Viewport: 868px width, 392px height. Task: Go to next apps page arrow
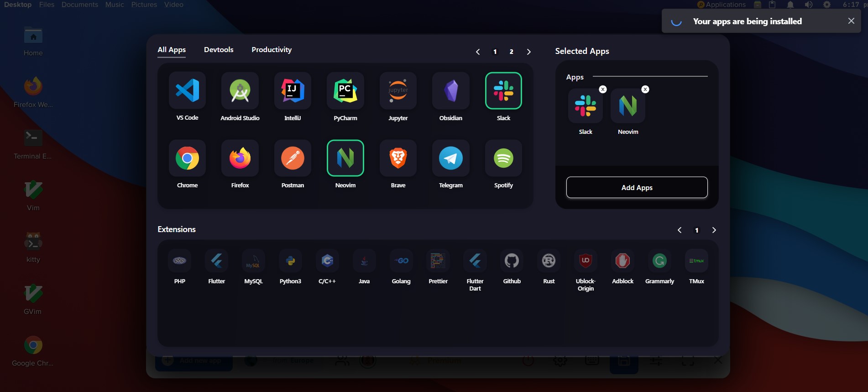click(x=528, y=52)
